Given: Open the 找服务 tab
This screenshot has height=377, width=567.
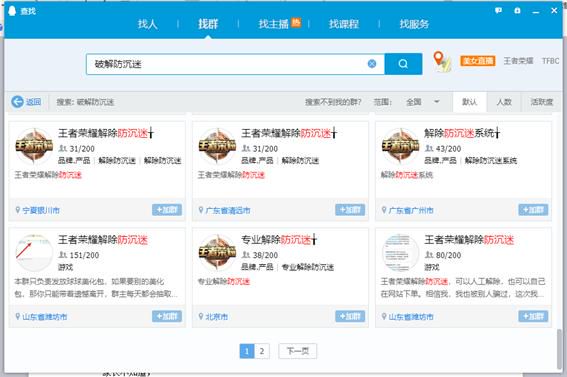Looking at the screenshot, I should [414, 24].
